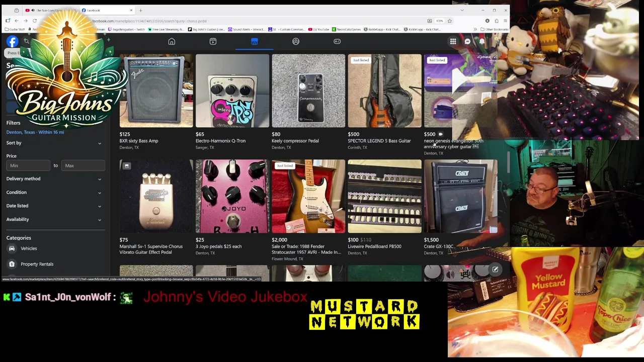The height and width of the screenshot is (362, 644).
Task: Select the Marketplace icon in the top bar
Action: coord(255,42)
